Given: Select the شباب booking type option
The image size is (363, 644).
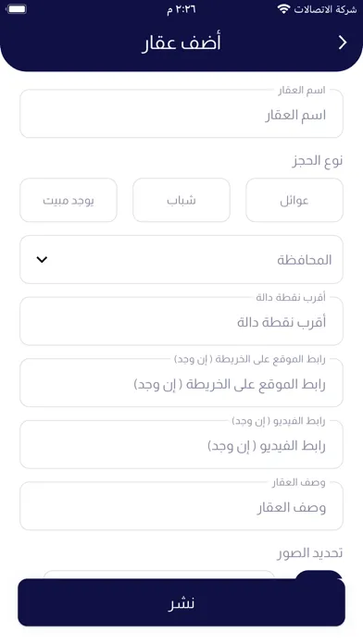Looking at the screenshot, I should pos(181,200).
